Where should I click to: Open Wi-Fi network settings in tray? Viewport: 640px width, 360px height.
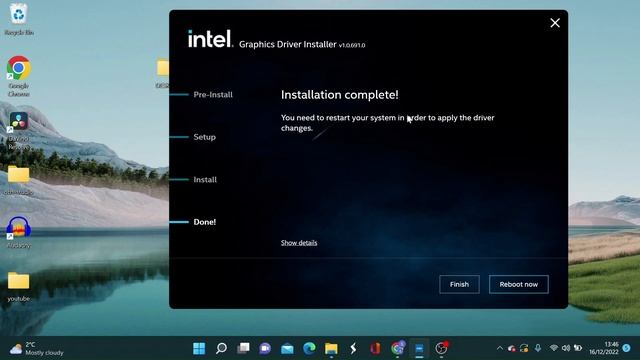tap(554, 348)
